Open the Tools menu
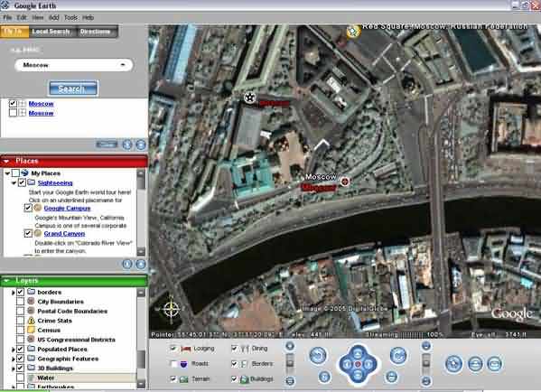The width and height of the screenshot is (541, 392). pyautogui.click(x=70, y=17)
